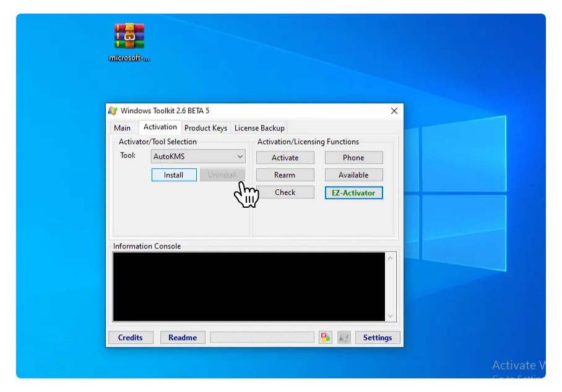This screenshot has height=392, width=562.
Task: Click inside the black Information Console
Action: (249, 287)
